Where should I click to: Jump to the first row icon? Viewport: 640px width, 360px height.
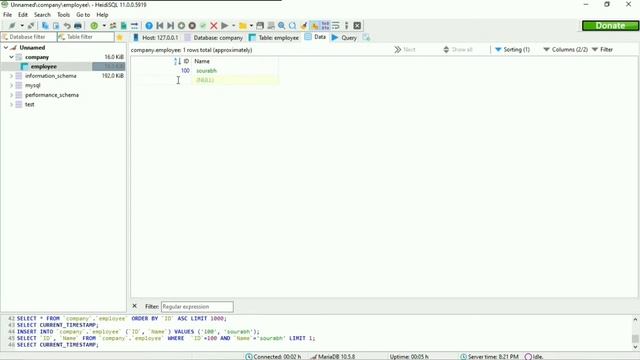[160, 26]
